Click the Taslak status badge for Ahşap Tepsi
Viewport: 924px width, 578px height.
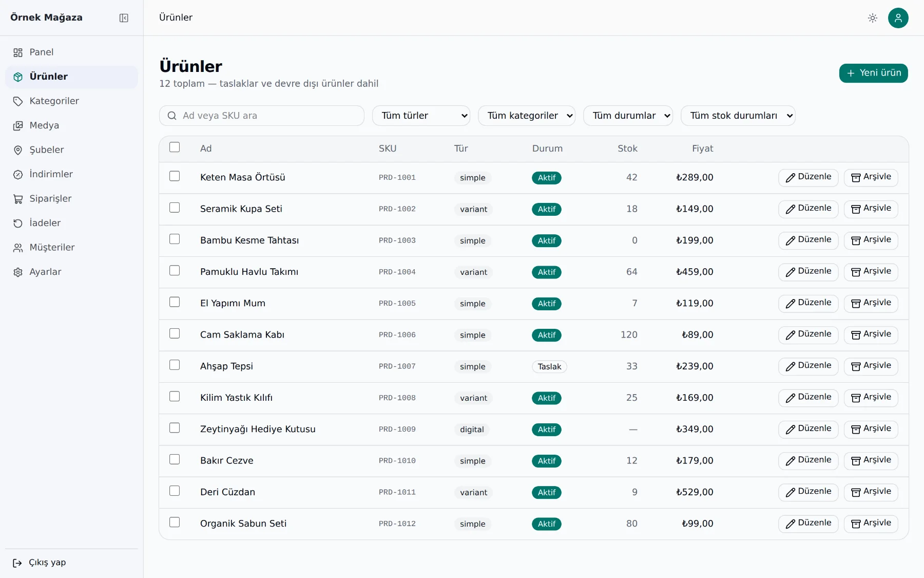tap(549, 367)
